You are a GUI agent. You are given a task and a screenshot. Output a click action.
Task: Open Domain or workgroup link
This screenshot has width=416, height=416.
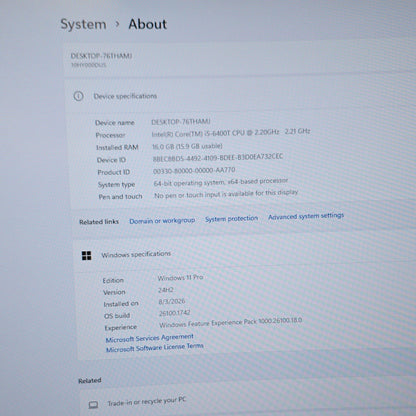162,221
